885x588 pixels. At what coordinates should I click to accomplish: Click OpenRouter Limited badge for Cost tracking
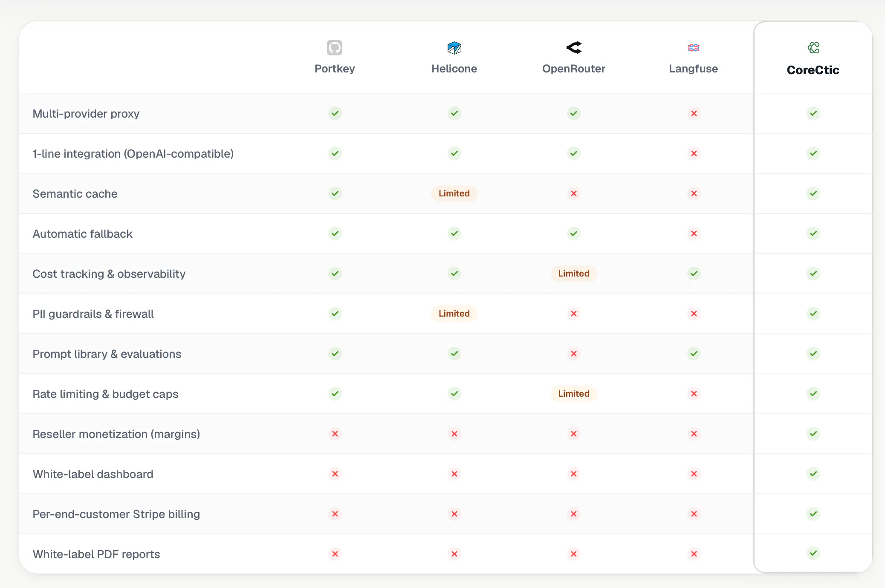coord(574,274)
